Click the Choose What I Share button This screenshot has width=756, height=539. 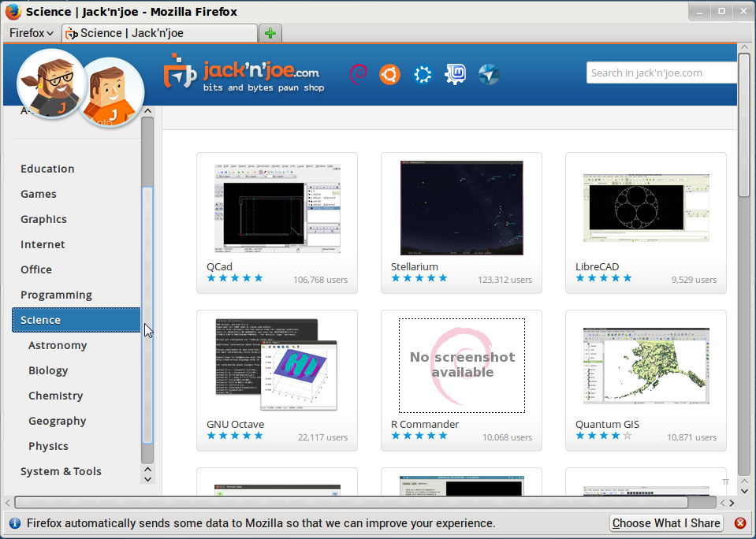pos(666,522)
